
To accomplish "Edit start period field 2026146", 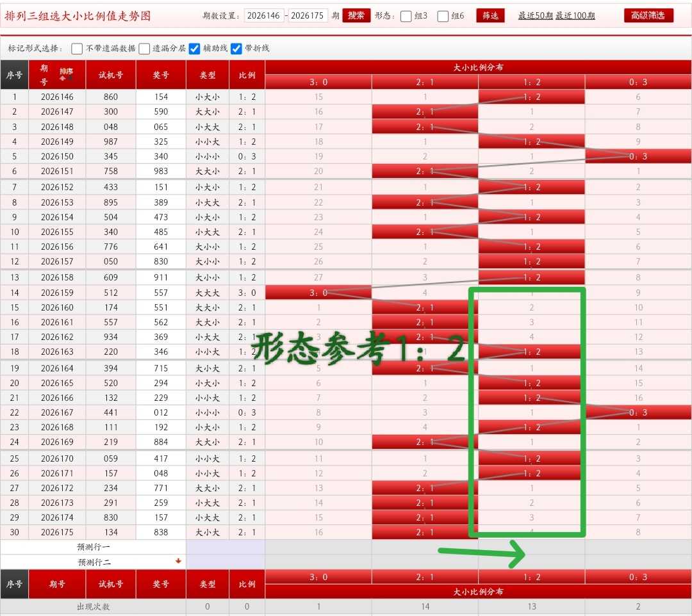I will [263, 15].
